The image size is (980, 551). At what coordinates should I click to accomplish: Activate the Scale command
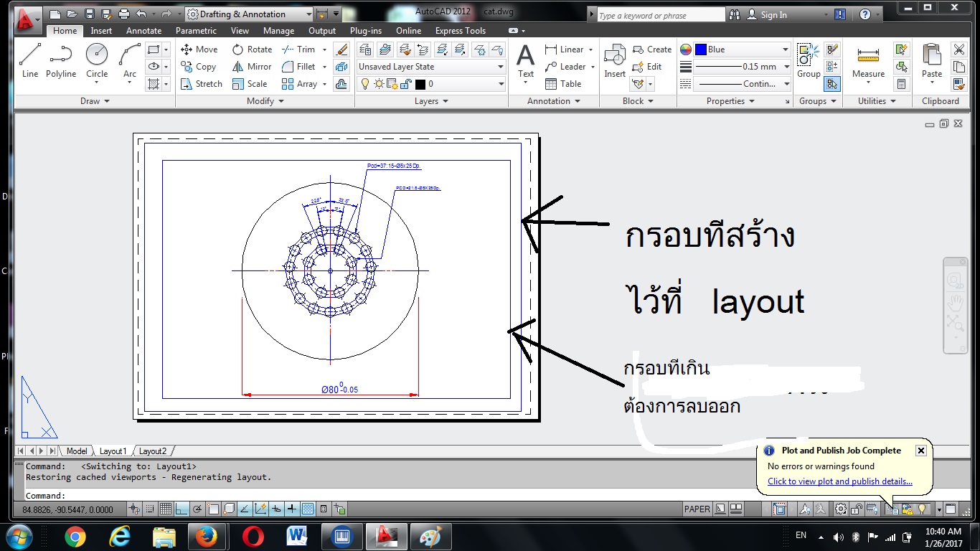[x=250, y=84]
